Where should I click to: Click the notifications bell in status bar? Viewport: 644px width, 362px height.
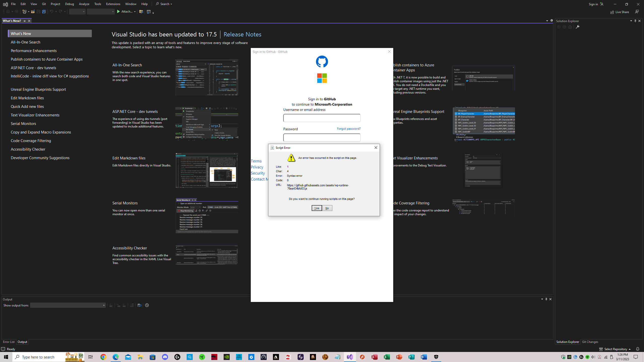[637, 349]
